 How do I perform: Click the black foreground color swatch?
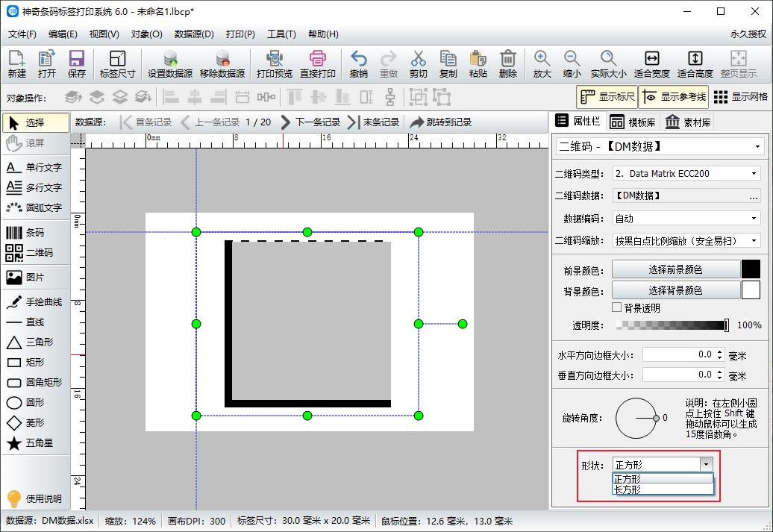pyautogui.click(x=750, y=269)
